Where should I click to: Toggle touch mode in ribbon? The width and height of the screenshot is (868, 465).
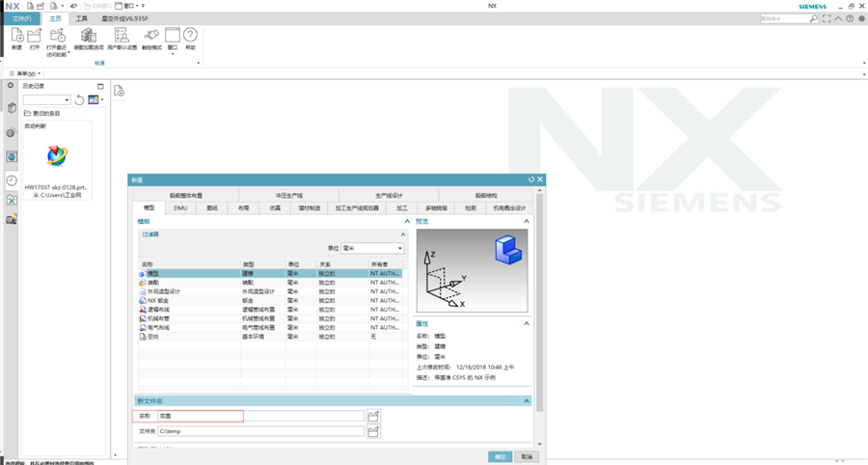click(x=151, y=36)
